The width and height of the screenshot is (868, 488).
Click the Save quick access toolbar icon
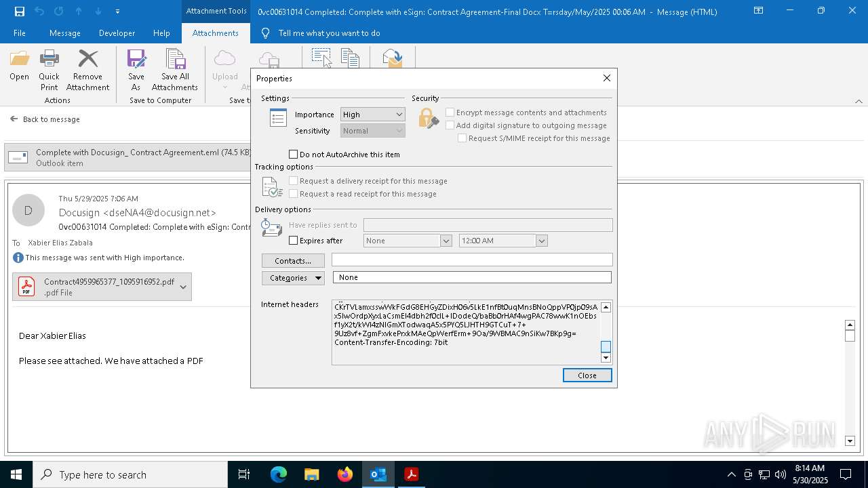pos(20,12)
